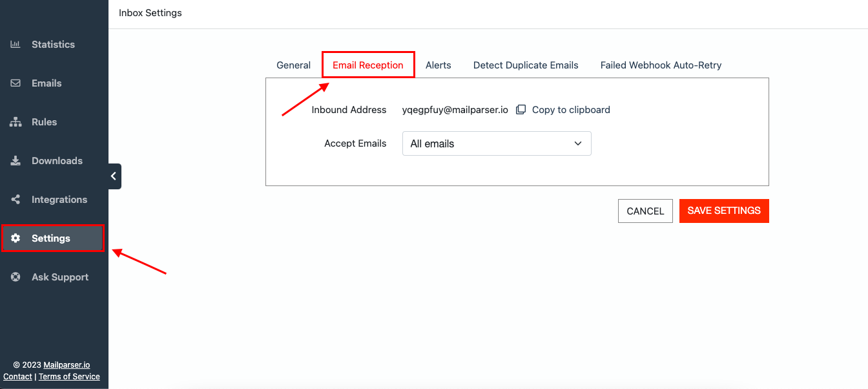This screenshot has height=389, width=868.
Task: Open the Mailparser.io footer link
Action: (x=67, y=365)
